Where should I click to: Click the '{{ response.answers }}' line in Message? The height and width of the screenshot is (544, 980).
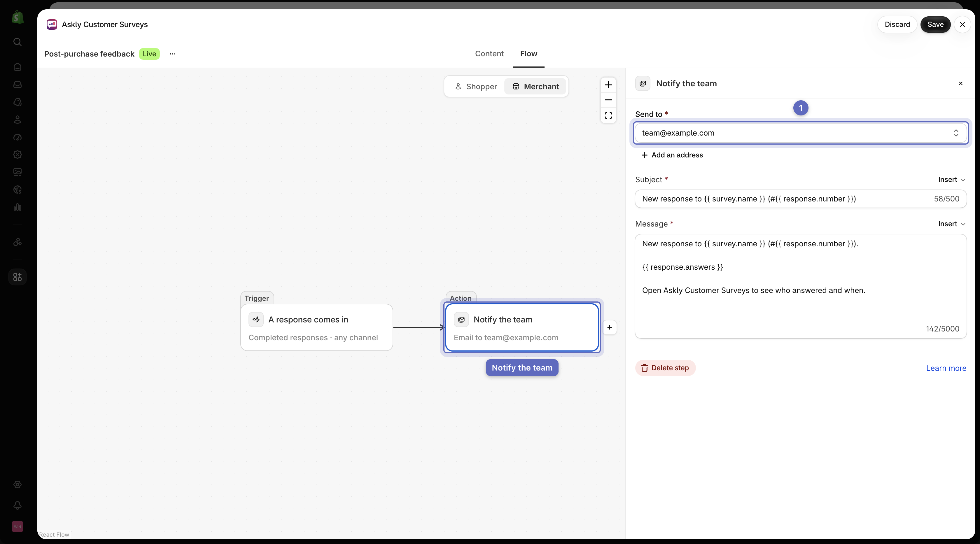pos(682,267)
